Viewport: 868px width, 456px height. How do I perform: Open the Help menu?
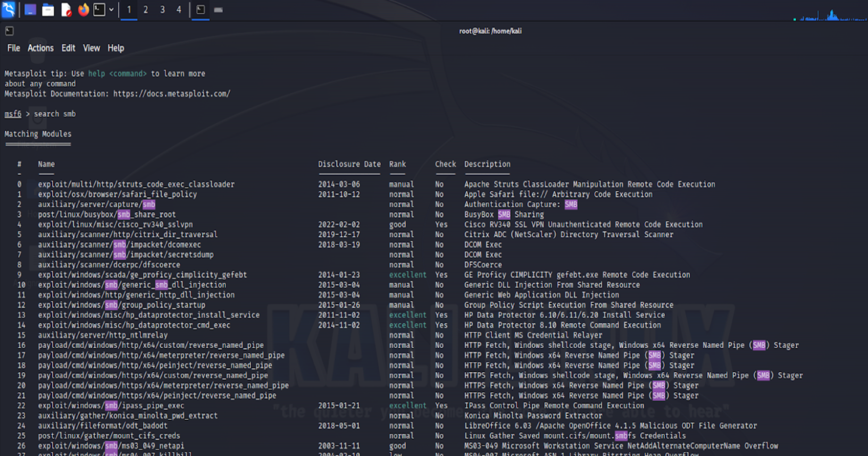pyautogui.click(x=115, y=48)
